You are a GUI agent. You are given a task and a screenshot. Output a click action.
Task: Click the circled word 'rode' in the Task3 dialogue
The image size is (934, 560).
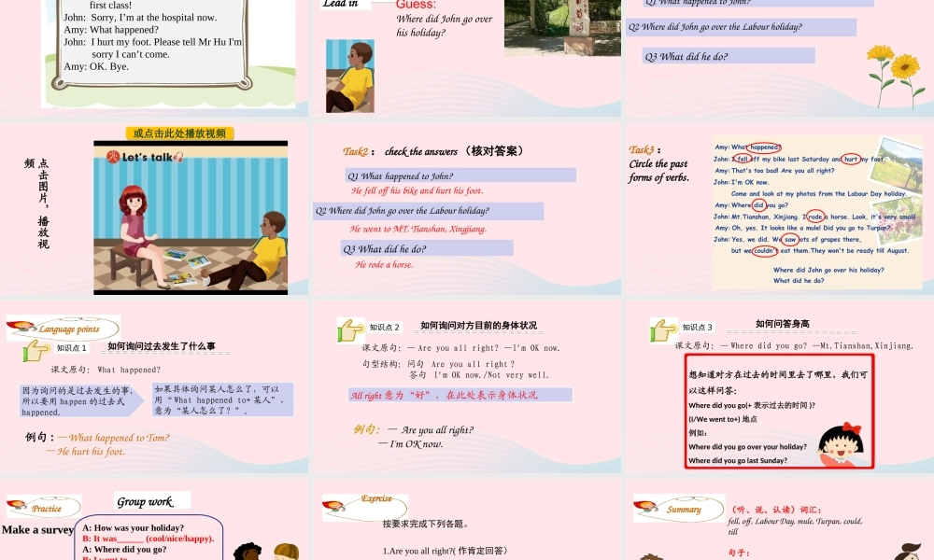pyautogui.click(x=815, y=217)
